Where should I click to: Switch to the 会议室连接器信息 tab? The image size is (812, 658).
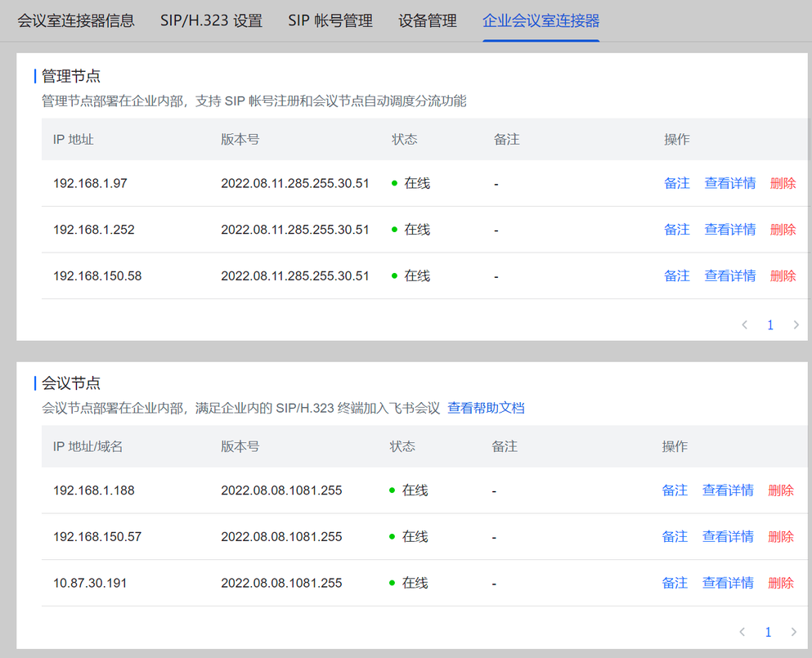pyautogui.click(x=76, y=20)
